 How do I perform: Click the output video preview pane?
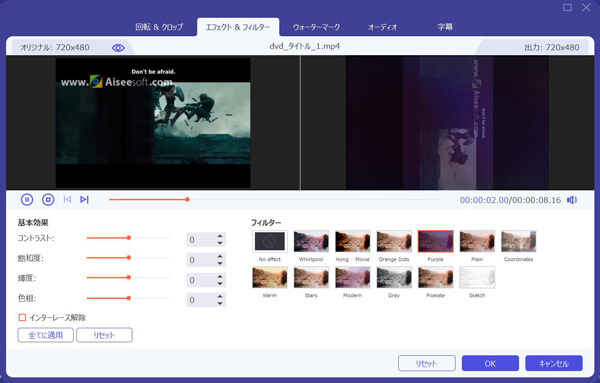coord(447,122)
